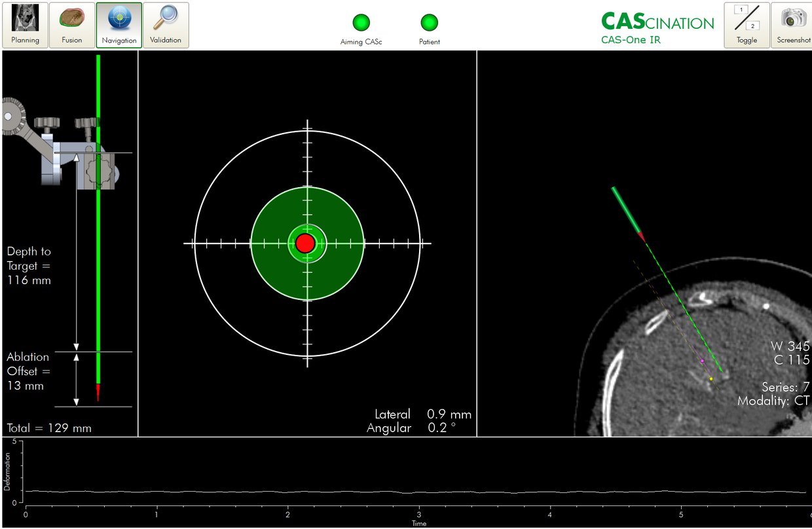The image size is (812, 529).
Task: Click the red needle tip in depth panel
Action: [x=98, y=392]
